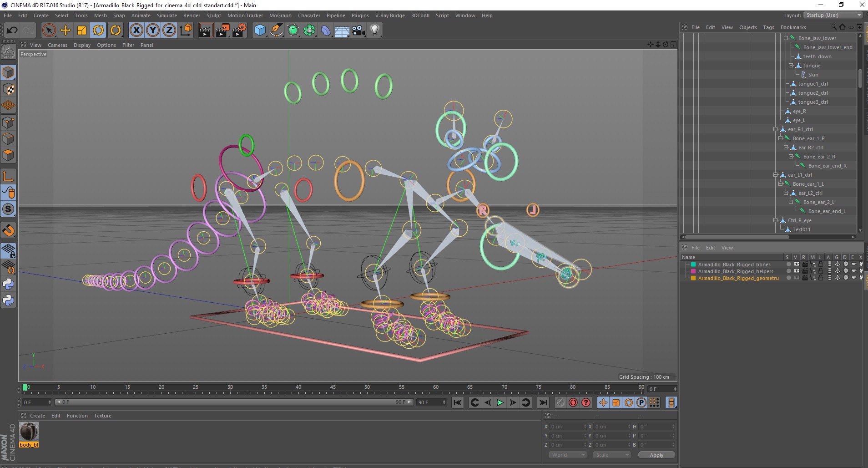Image resolution: width=868 pixels, height=468 pixels.
Task: Click the Snap enable S icon
Action: (x=8, y=209)
